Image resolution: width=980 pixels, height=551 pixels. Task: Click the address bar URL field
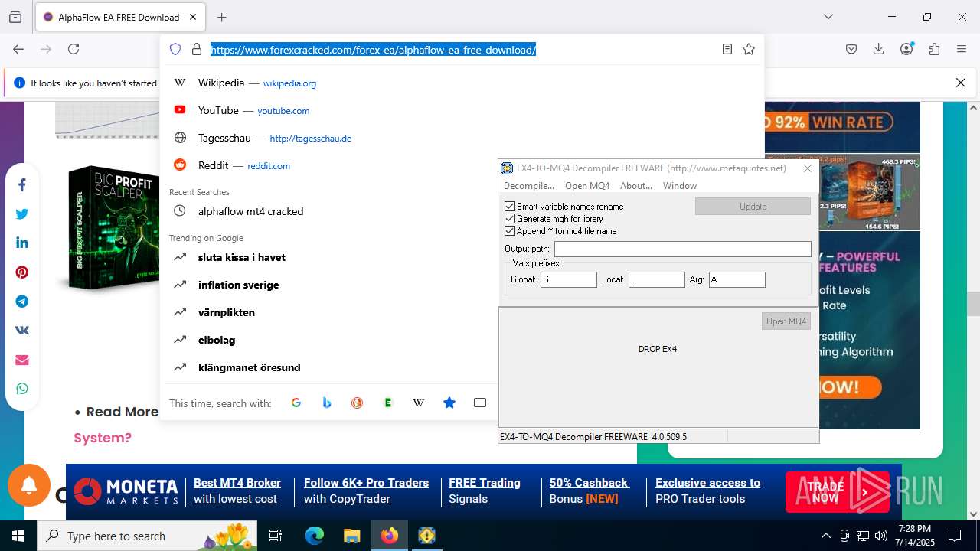point(462,50)
